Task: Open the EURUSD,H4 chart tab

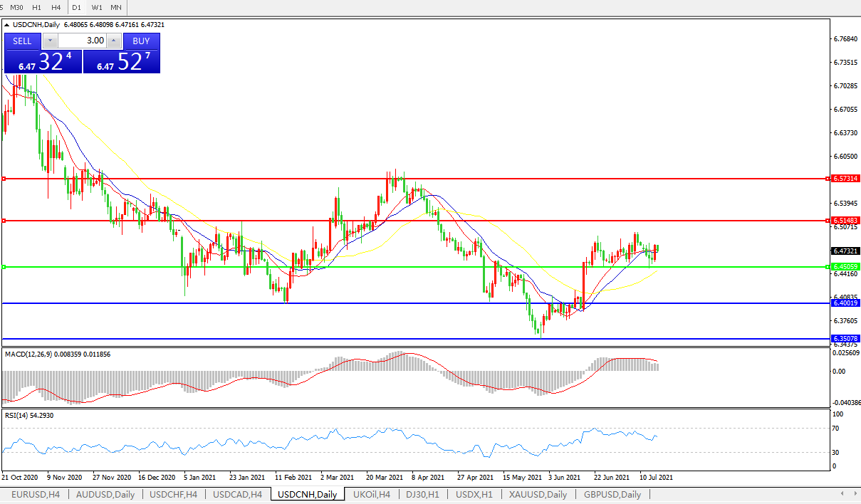Action: (36, 494)
